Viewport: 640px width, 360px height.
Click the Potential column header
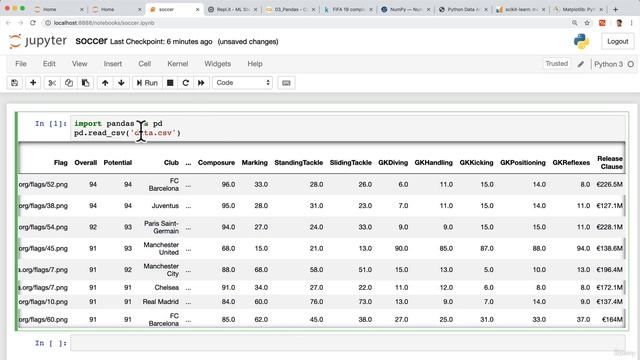tap(118, 162)
